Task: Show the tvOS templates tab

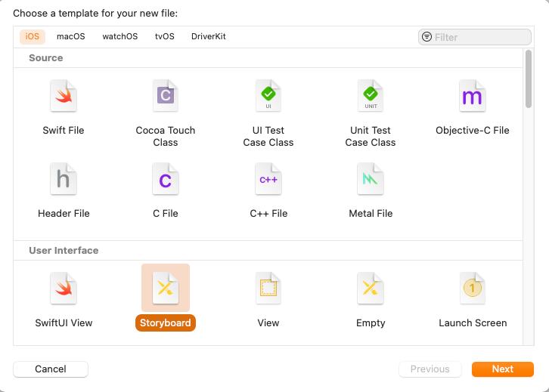Action: [x=165, y=36]
